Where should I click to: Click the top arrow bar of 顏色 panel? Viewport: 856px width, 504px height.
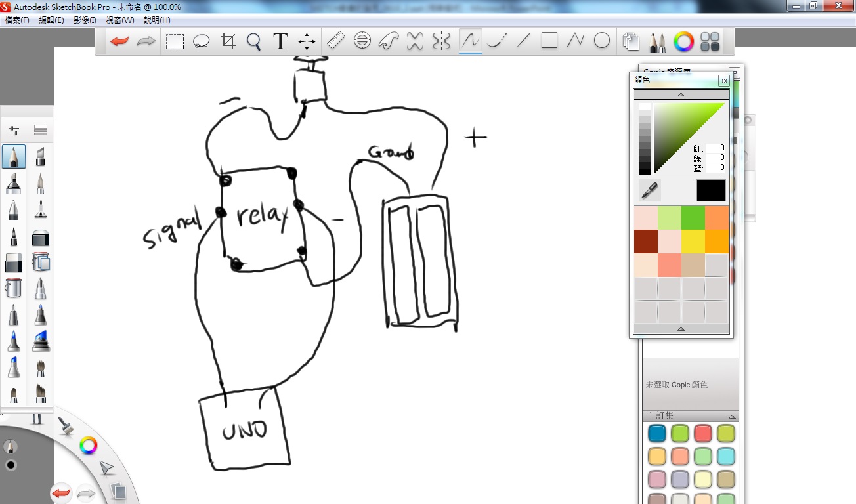coord(681,94)
